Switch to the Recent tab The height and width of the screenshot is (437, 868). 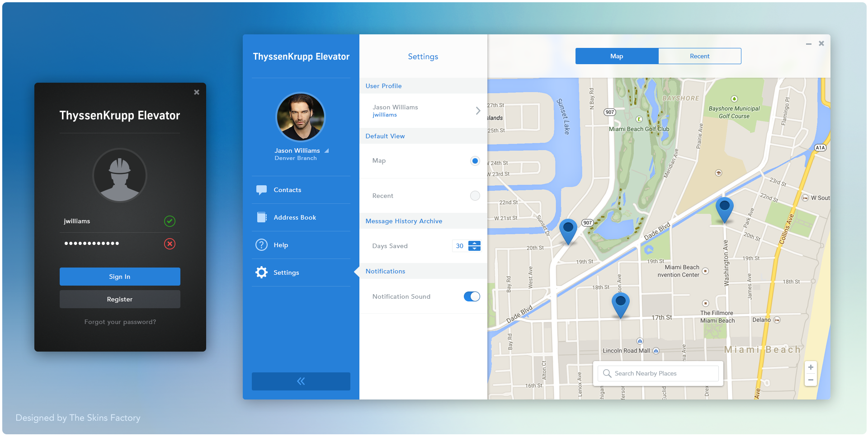click(x=699, y=56)
